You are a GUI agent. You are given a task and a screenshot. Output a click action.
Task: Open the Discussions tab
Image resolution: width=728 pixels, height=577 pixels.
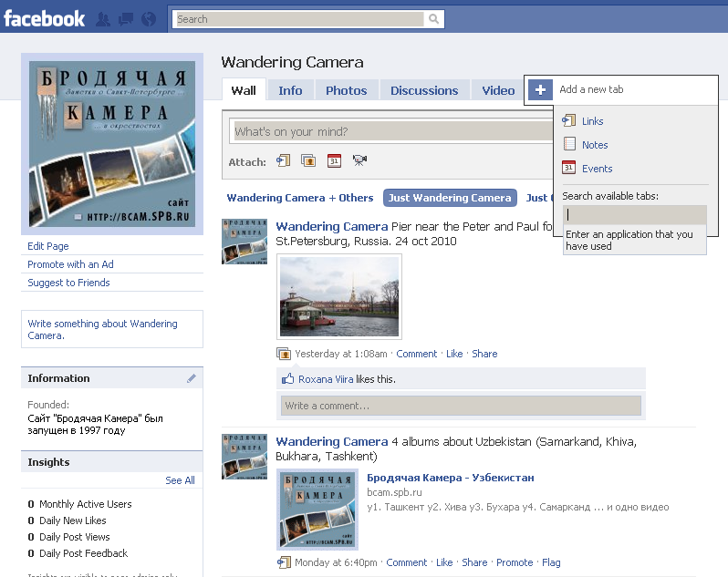tap(424, 90)
